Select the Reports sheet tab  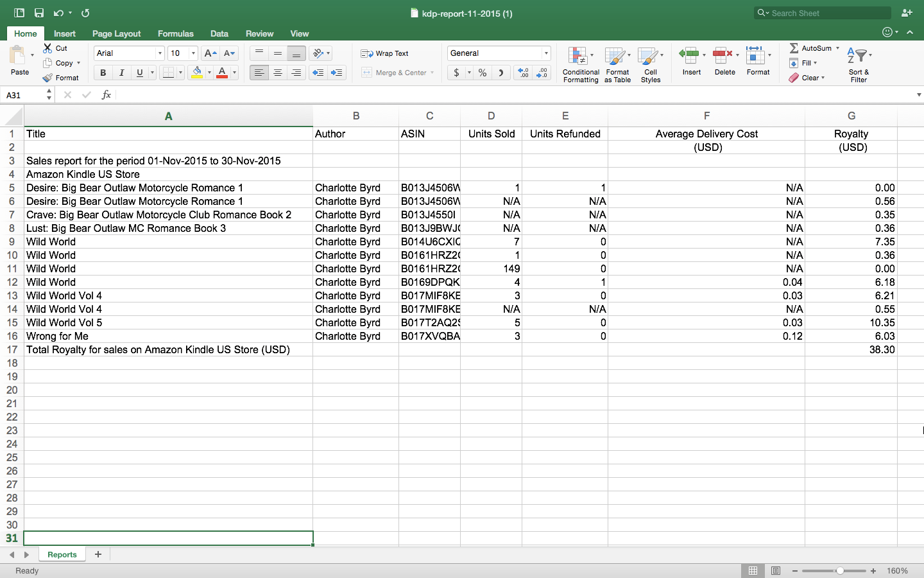coord(62,554)
